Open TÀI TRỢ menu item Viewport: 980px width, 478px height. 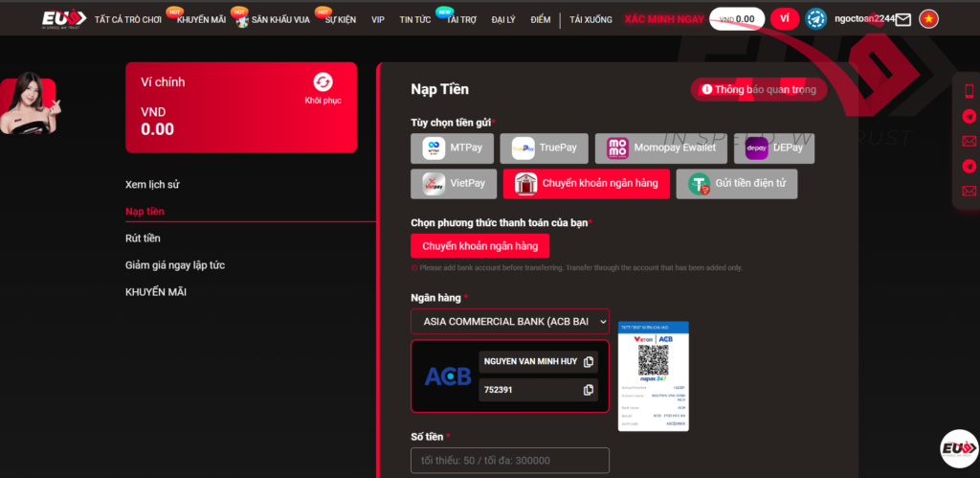click(461, 20)
